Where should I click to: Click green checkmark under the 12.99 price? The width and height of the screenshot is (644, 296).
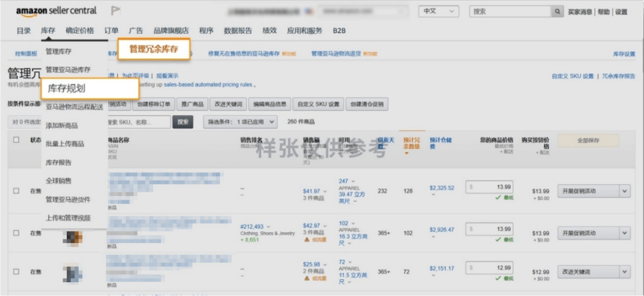[498, 278]
